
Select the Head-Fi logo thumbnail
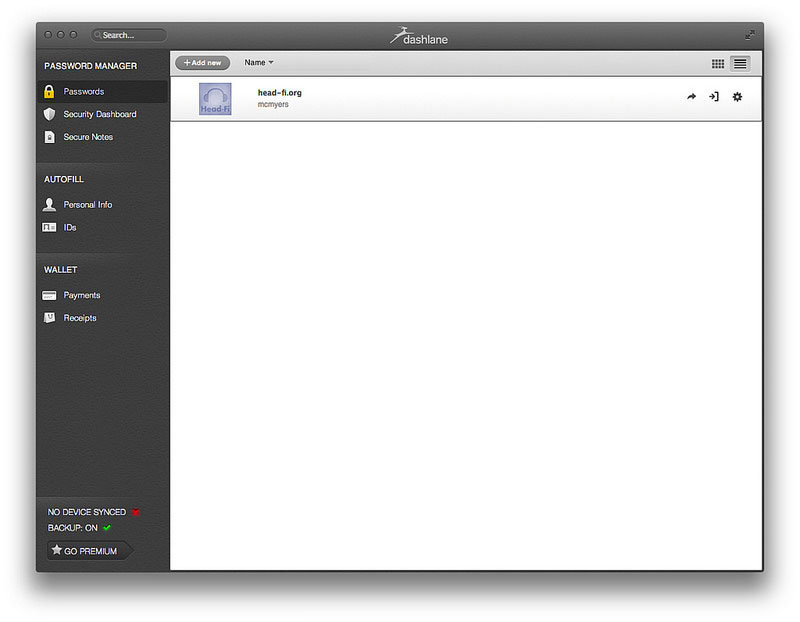tap(215, 99)
